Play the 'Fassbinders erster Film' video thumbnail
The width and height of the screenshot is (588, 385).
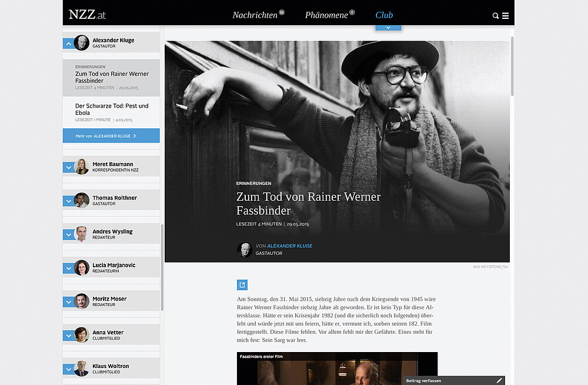point(337,370)
